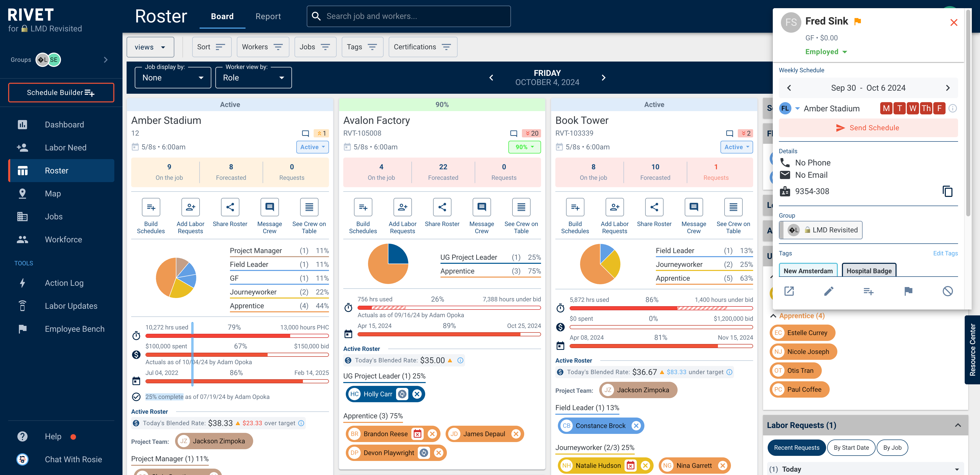The height and width of the screenshot is (475, 980).
Task: Click See Crew on Table for Avalon Factory
Action: click(521, 207)
